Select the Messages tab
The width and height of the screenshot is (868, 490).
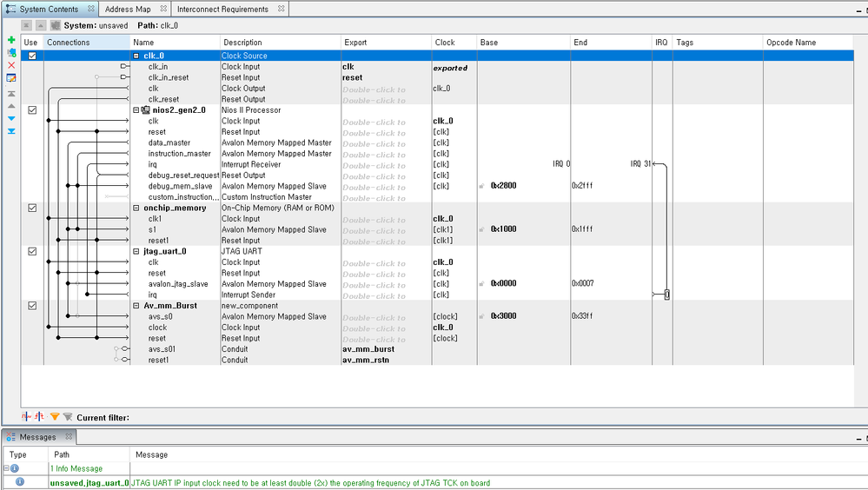coord(37,437)
